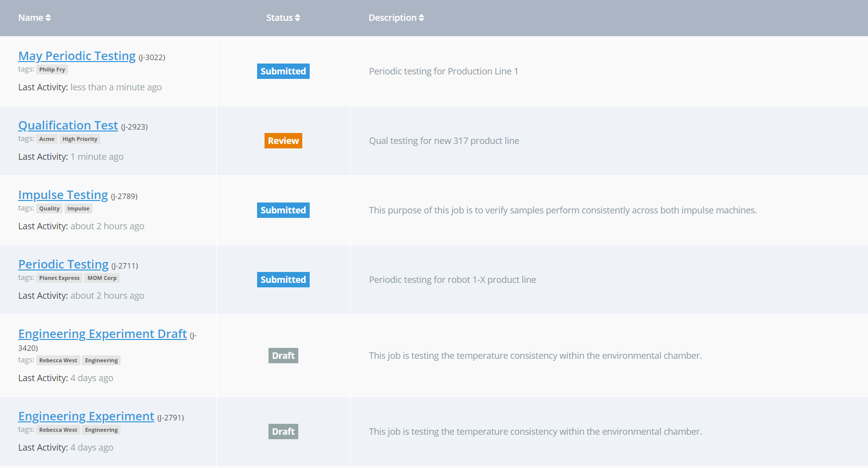Click 'about 2 hours ago' under Impulse Testing
Image resolution: width=868 pixels, height=468 pixels.
pyautogui.click(x=107, y=226)
